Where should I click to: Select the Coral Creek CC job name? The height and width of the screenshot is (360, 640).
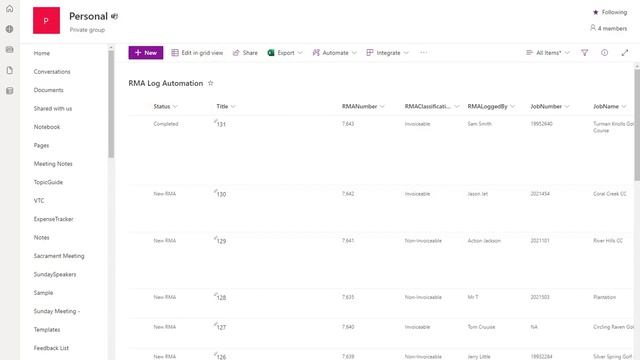609,194
